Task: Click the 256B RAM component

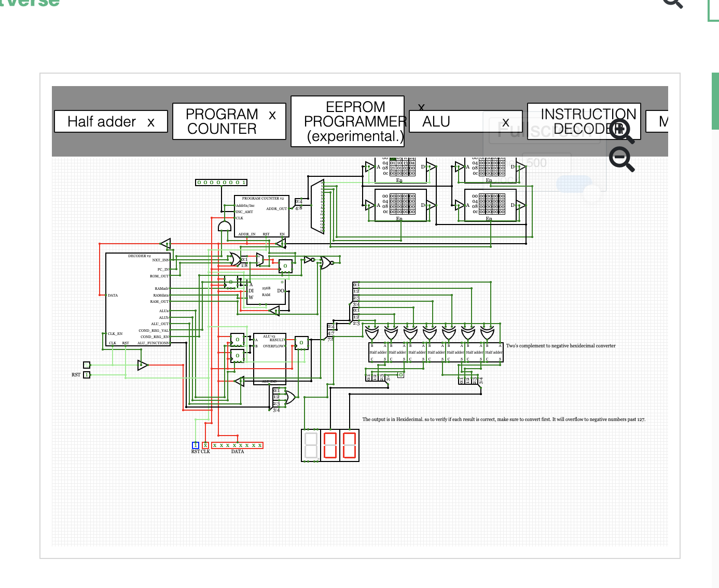Action: (266, 291)
